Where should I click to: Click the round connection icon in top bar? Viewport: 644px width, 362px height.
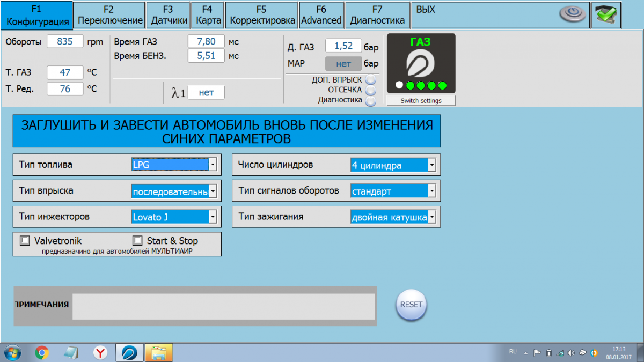pyautogui.click(x=573, y=14)
